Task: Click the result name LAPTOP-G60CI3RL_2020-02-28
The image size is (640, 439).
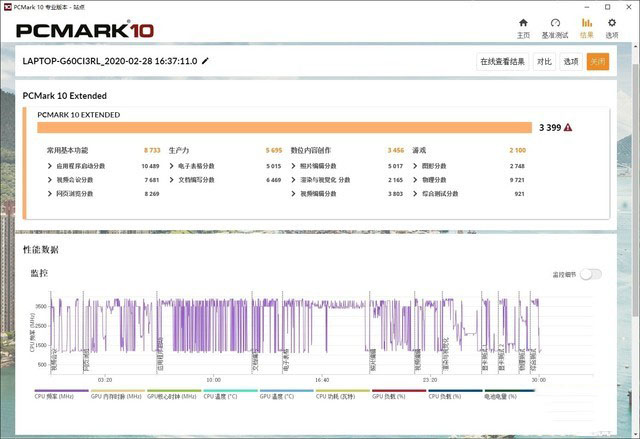Action: click(x=110, y=61)
